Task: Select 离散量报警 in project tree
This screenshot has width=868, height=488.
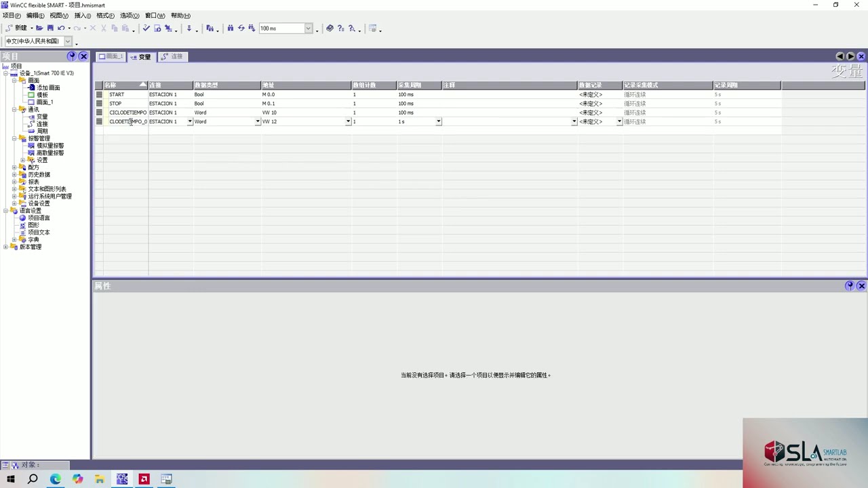Action: [x=50, y=153]
